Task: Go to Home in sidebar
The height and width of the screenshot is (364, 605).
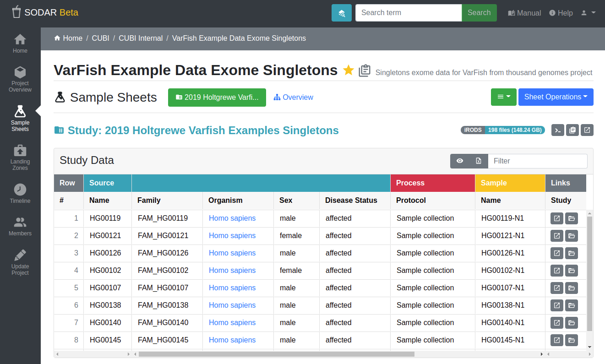Action: pyautogui.click(x=20, y=43)
